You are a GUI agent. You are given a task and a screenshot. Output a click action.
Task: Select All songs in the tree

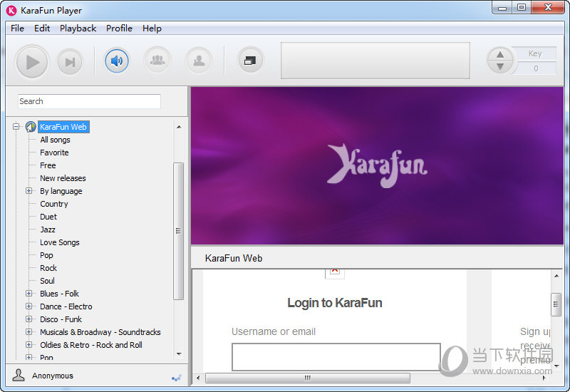click(56, 140)
